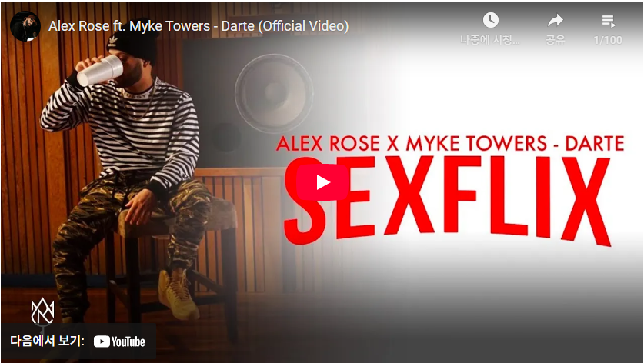Select the '공유' share label
Viewport: 644px width, 363px height.
556,40
